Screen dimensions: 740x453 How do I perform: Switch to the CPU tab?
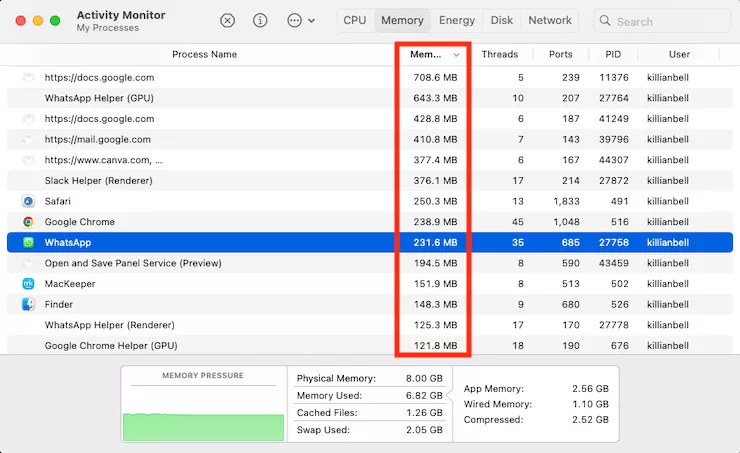[x=355, y=20]
